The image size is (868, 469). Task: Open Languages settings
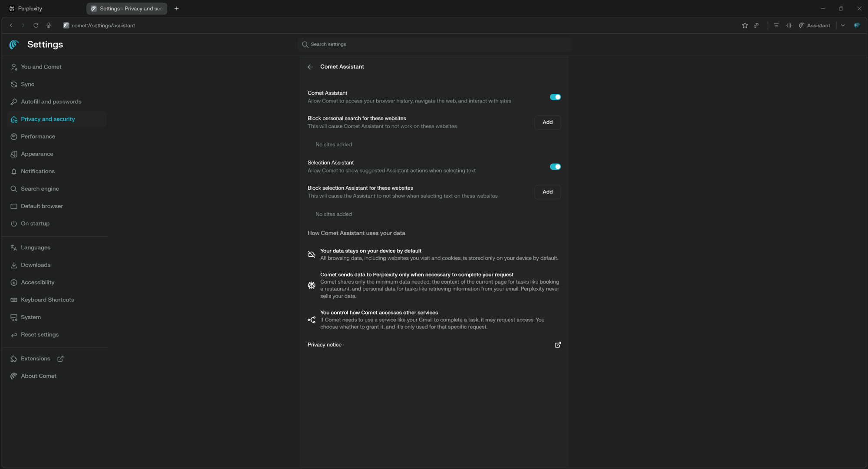[56, 248]
